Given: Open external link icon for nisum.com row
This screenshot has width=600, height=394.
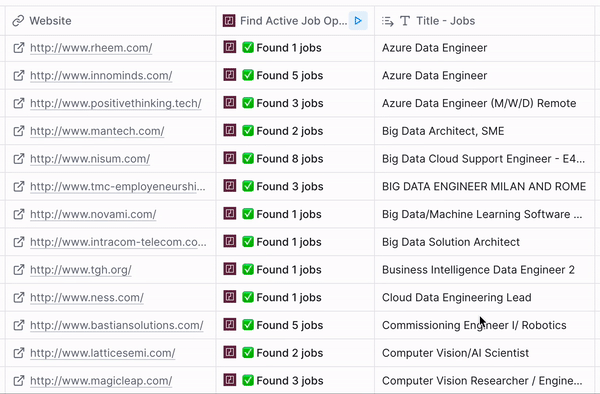Looking at the screenshot, I should (18, 159).
